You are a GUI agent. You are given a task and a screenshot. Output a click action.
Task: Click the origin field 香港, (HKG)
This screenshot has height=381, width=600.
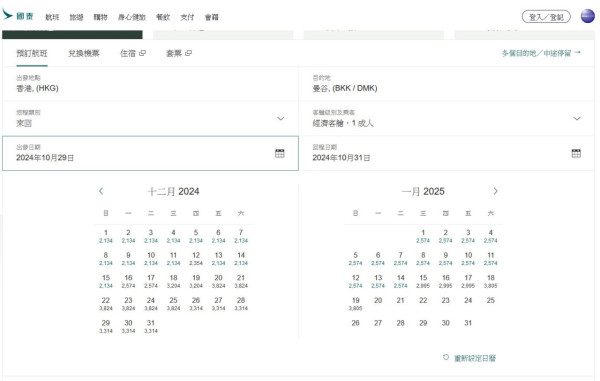(x=150, y=84)
